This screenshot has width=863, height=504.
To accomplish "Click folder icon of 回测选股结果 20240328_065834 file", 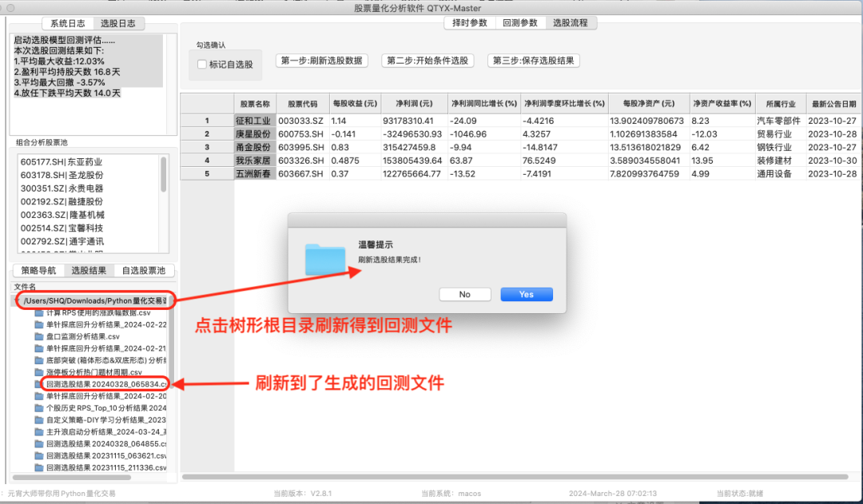I will (x=38, y=383).
